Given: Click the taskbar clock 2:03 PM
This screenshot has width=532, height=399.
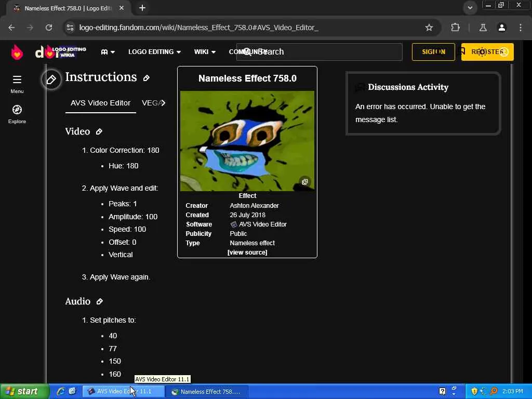Looking at the screenshot, I should click(513, 391).
